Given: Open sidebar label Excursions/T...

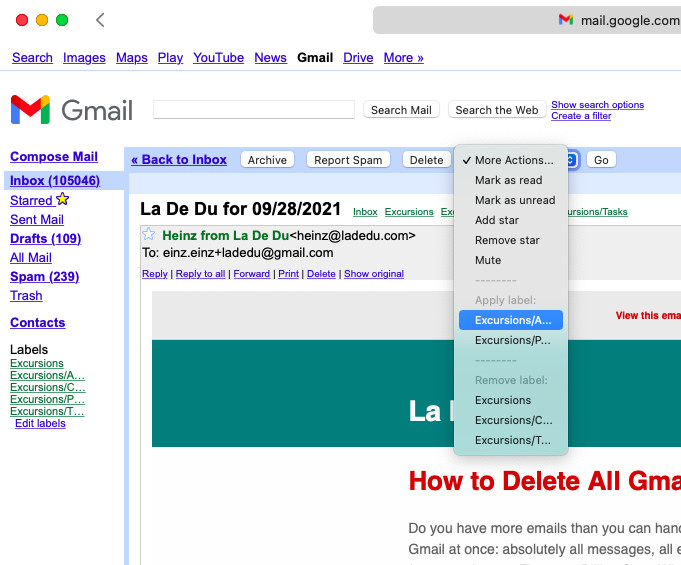Looking at the screenshot, I should 47,411.
